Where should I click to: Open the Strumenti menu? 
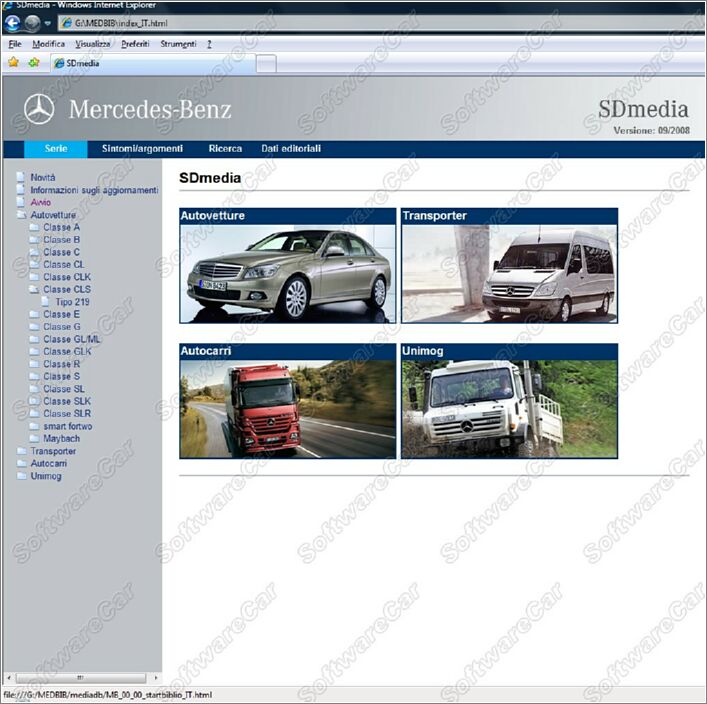pyautogui.click(x=178, y=44)
